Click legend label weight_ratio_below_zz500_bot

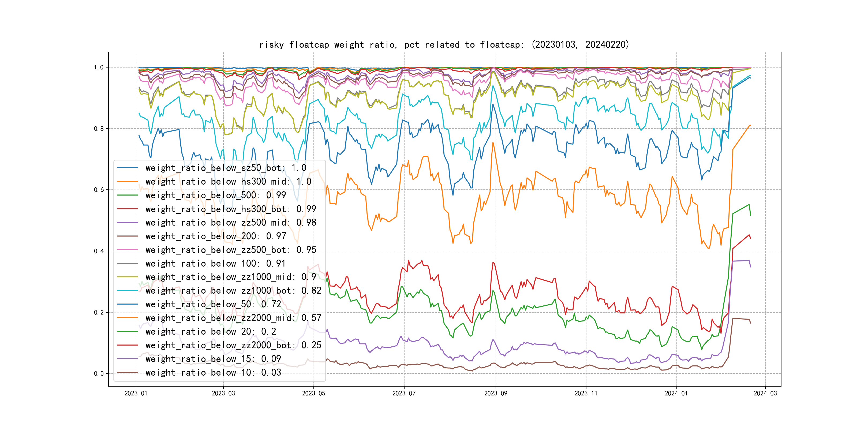(231, 250)
